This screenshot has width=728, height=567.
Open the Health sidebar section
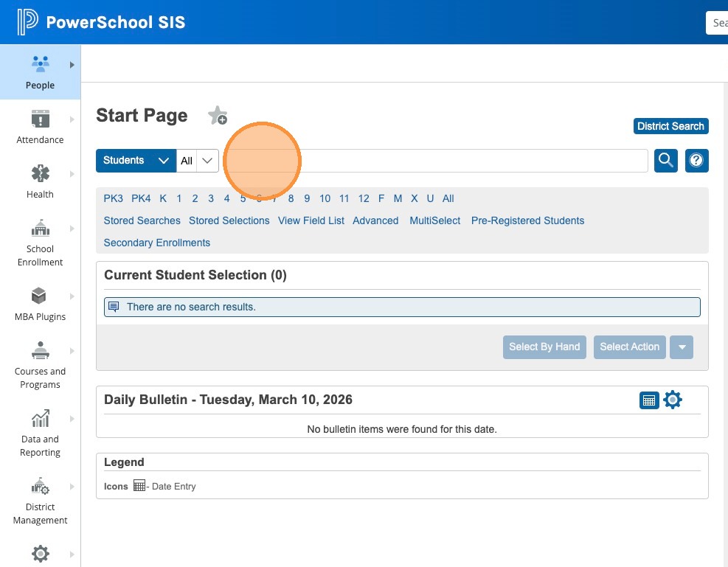(40, 181)
